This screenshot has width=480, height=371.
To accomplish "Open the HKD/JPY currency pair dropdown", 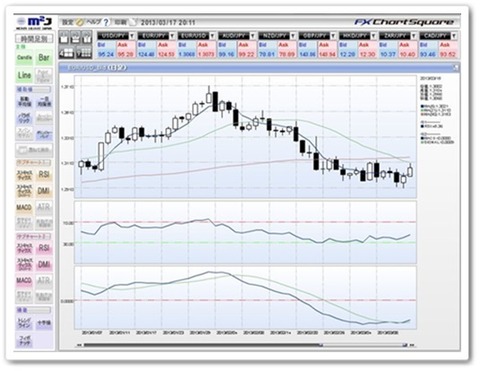I will click(374, 36).
